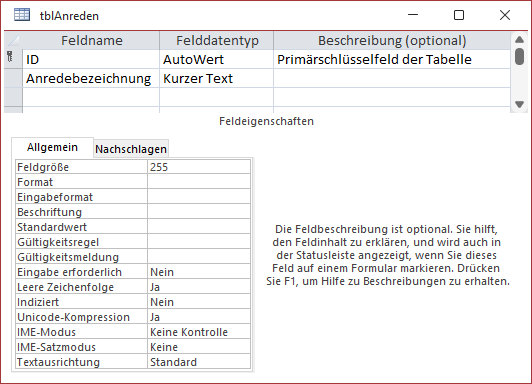Click the Eingabe erforderlich value Nein

tap(199, 272)
